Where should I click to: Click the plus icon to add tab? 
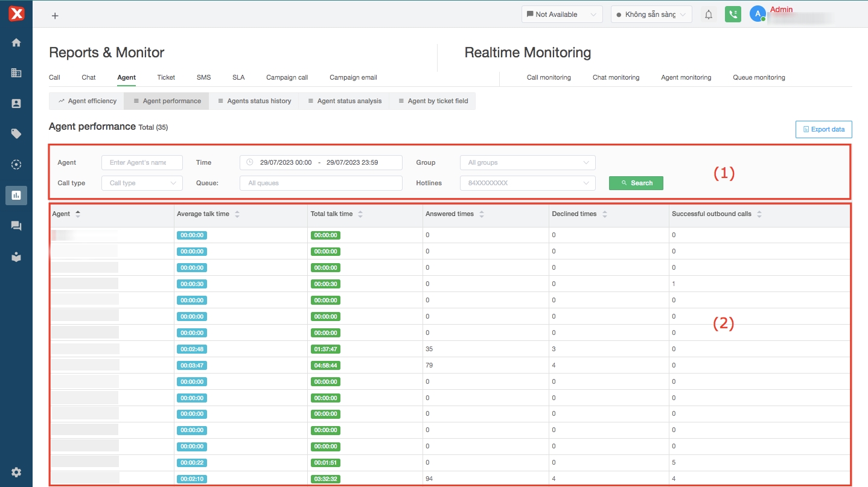pyautogui.click(x=55, y=16)
